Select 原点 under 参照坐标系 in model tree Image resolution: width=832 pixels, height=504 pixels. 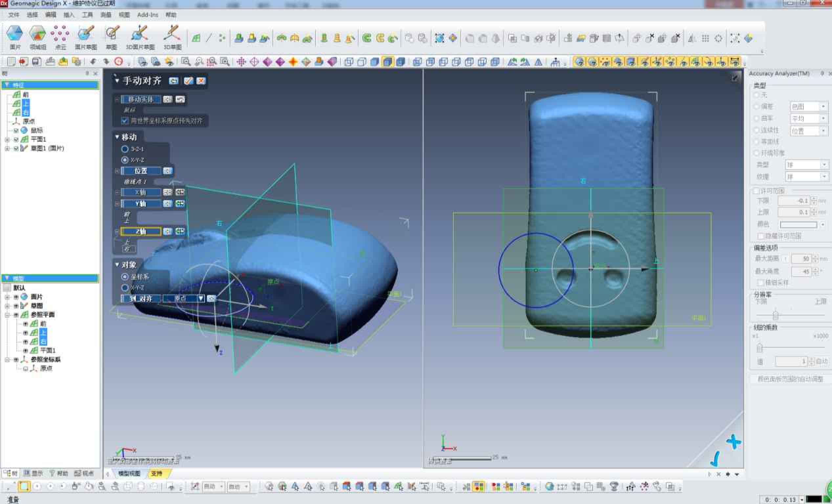click(x=46, y=368)
